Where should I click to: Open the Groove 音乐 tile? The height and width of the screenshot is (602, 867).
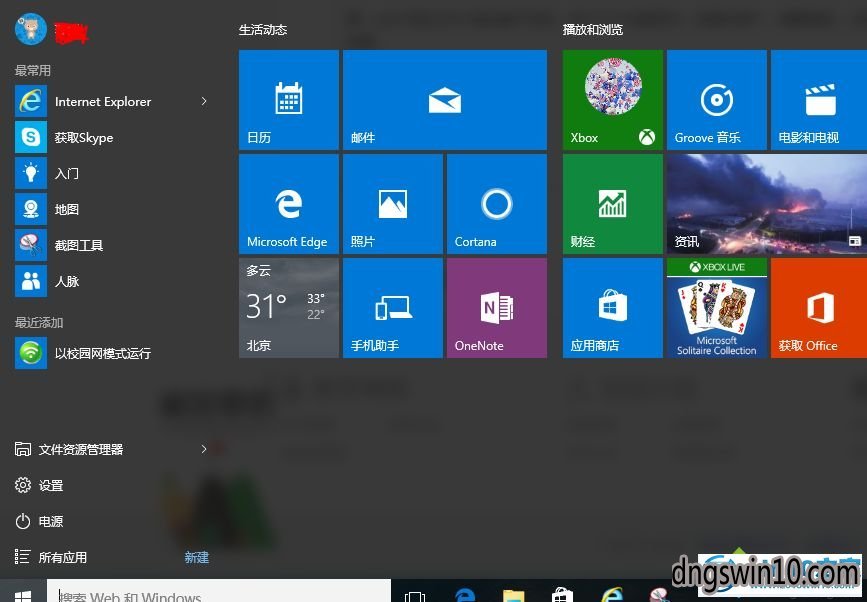(717, 100)
